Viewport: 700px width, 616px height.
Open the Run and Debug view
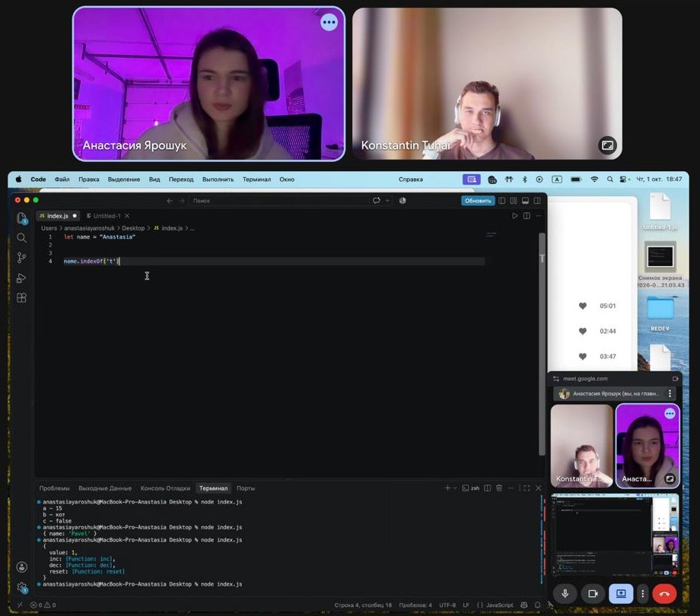point(21,278)
